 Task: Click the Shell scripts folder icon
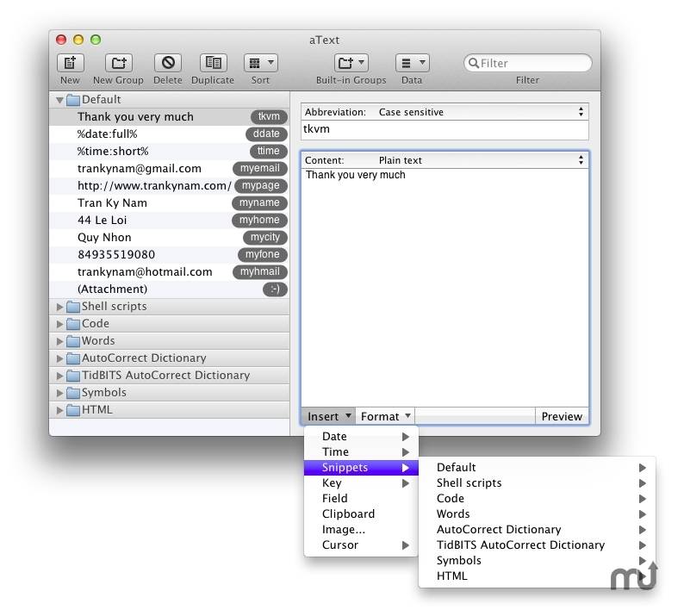pos(73,307)
